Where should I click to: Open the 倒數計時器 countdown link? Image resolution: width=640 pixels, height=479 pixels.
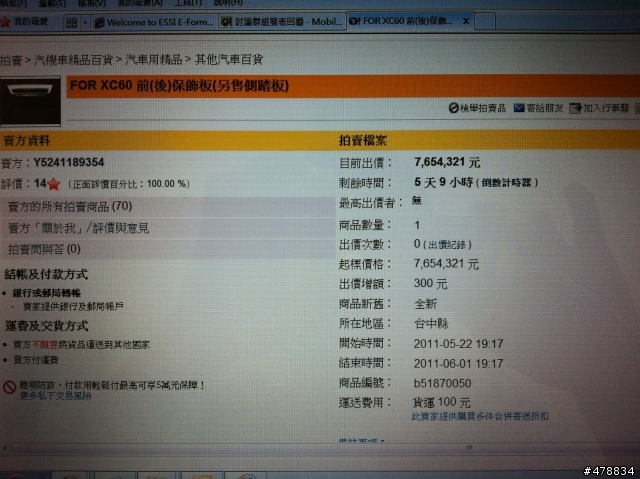pos(507,183)
